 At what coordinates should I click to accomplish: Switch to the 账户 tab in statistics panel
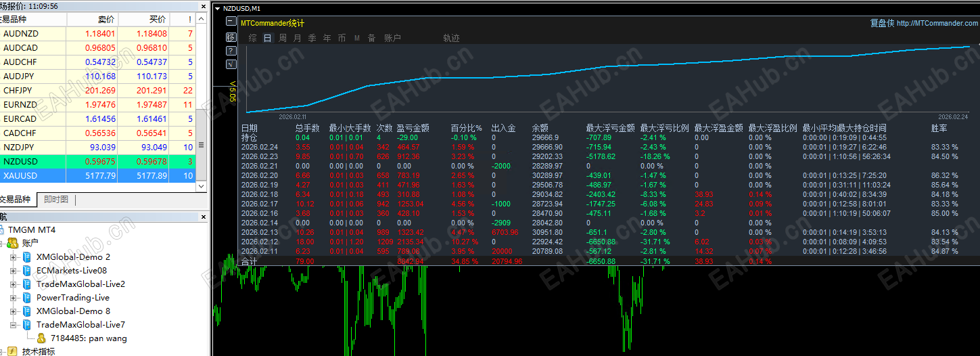point(392,39)
